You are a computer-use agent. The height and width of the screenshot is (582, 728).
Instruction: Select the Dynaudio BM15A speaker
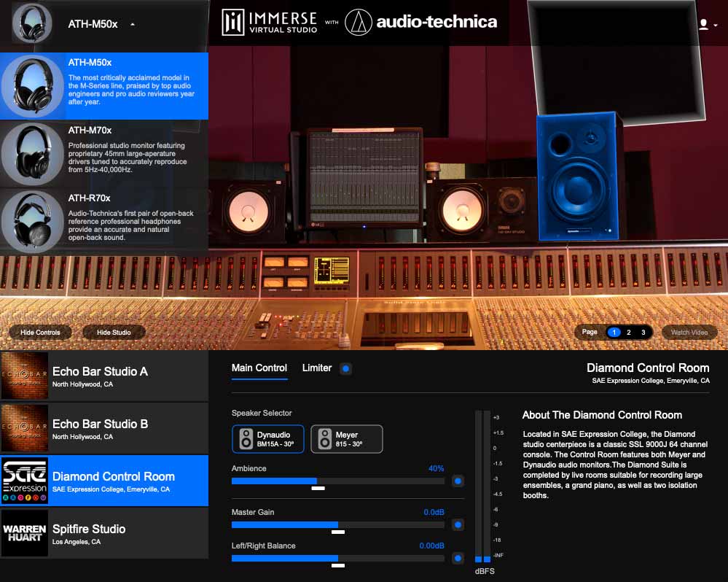267,438
